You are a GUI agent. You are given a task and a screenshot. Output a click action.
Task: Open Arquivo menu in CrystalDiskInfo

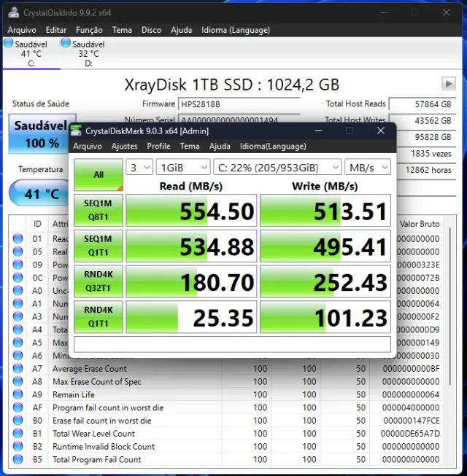pyautogui.click(x=22, y=30)
